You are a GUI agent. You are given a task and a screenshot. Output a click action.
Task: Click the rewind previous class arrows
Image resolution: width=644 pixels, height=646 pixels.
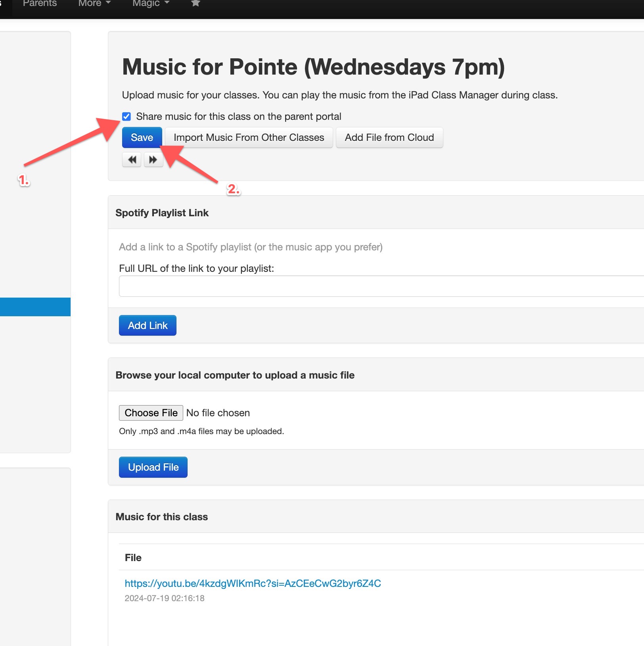[x=132, y=160]
